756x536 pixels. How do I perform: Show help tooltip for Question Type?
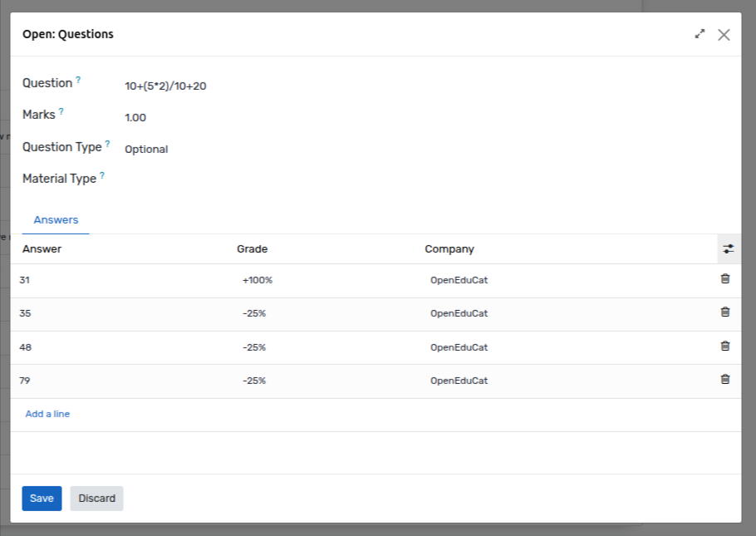pyautogui.click(x=107, y=144)
